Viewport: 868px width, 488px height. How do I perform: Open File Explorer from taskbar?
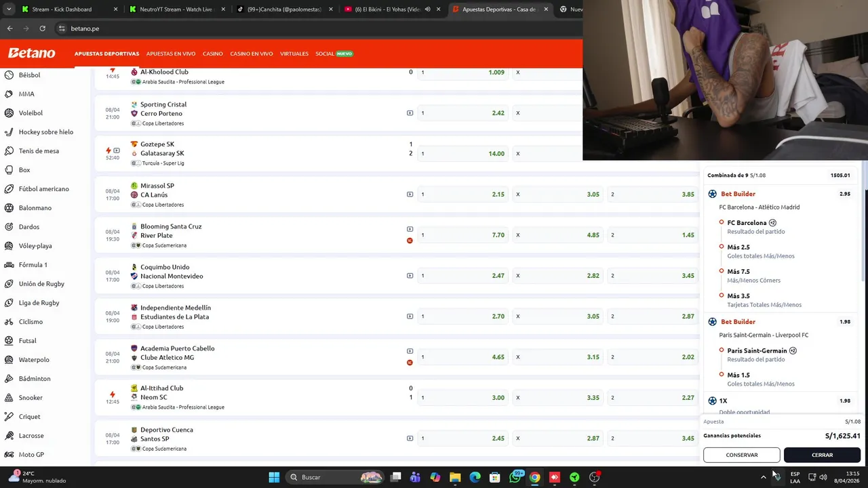pyautogui.click(x=455, y=477)
